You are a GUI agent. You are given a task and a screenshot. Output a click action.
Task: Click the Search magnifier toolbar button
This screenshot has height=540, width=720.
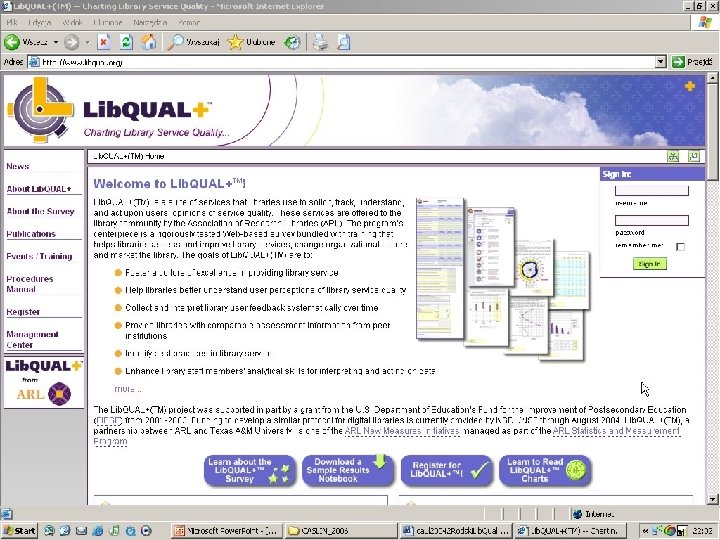[193, 42]
